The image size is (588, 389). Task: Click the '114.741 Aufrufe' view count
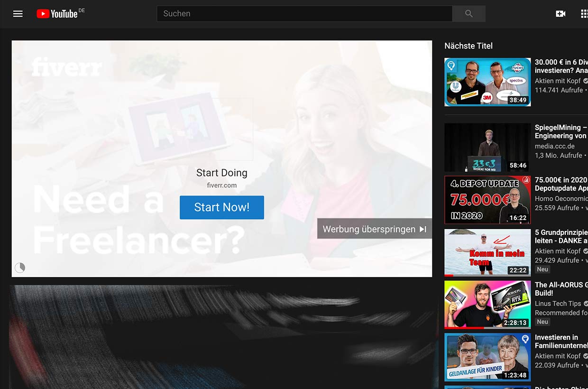[559, 90]
